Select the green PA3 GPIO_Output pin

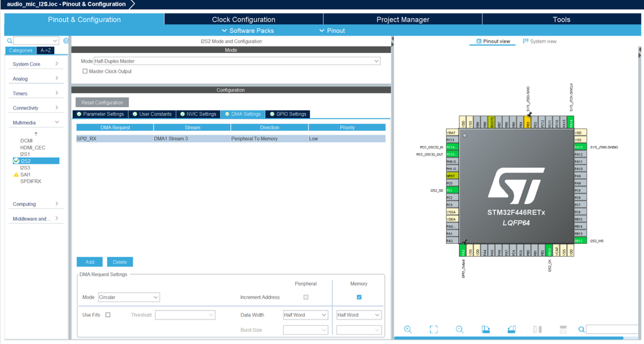[463, 250]
